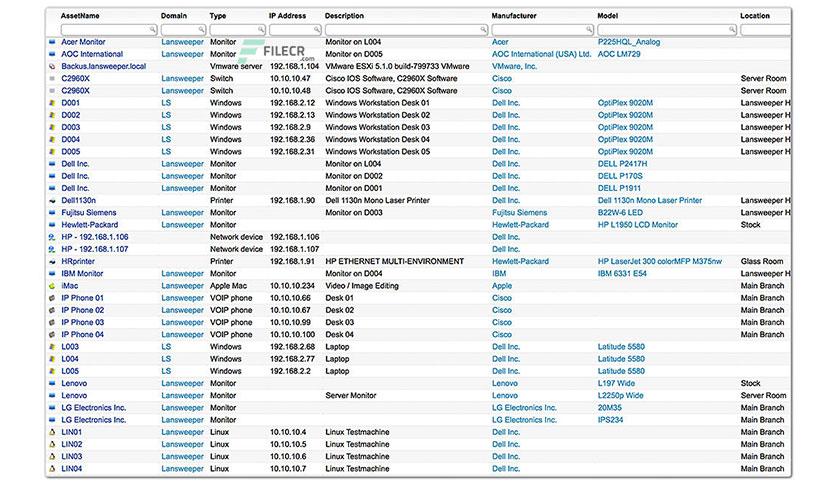The image size is (836, 484).
Task: Click the monitor icon beside Acer Monitor
Action: (x=52, y=42)
